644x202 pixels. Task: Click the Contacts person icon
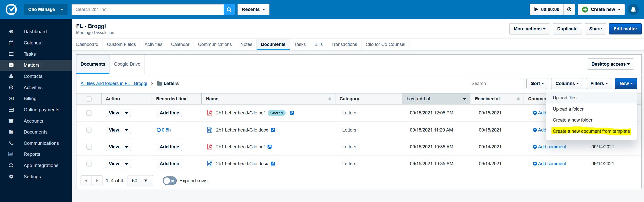click(x=11, y=76)
